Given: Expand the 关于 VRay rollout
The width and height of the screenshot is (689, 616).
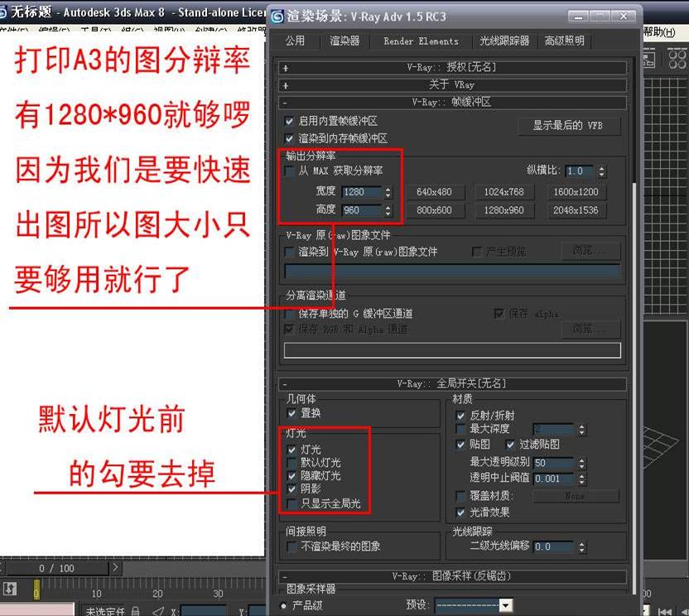Looking at the screenshot, I should tap(451, 84).
